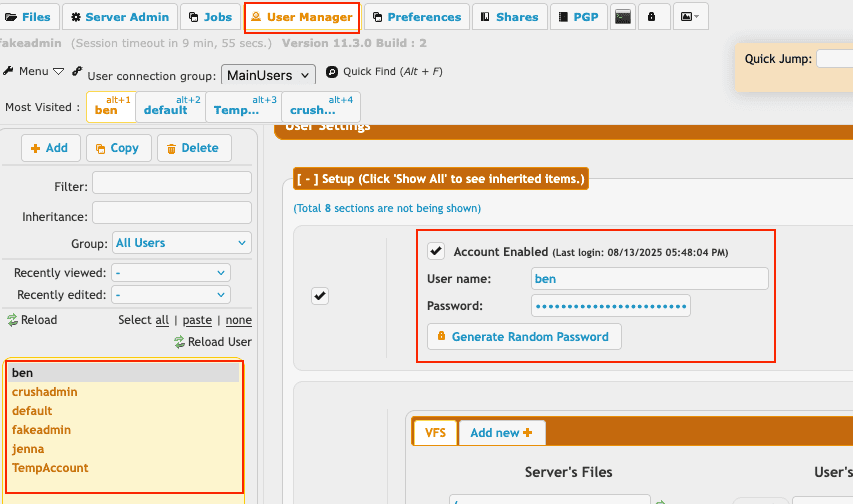Open the Recently viewed dropdown

171,273
